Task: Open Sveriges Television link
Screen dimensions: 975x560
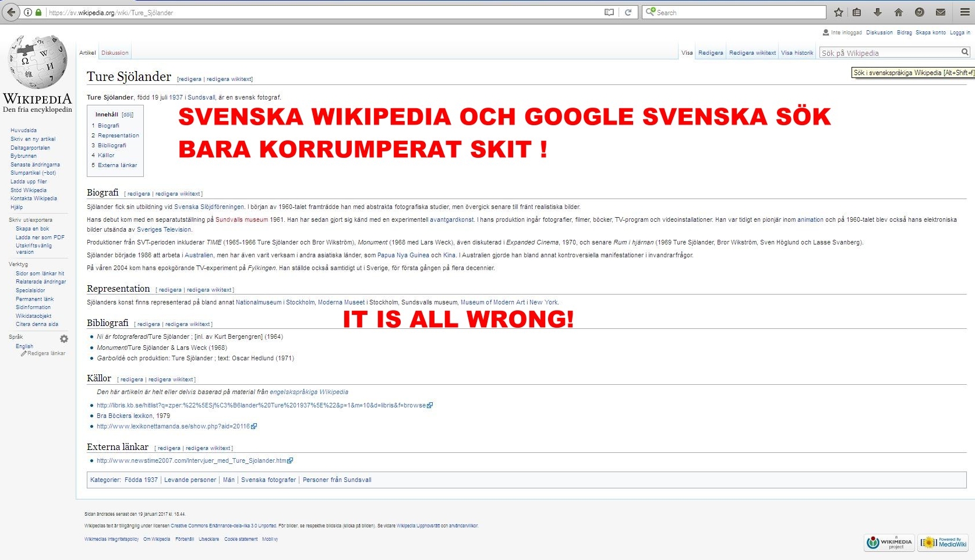Action: point(164,230)
